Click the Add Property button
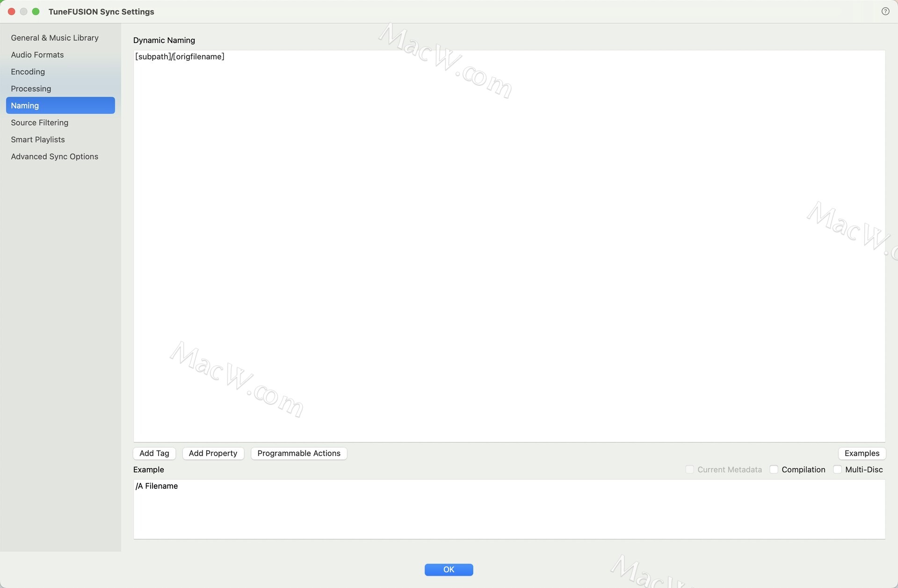 coord(213,453)
